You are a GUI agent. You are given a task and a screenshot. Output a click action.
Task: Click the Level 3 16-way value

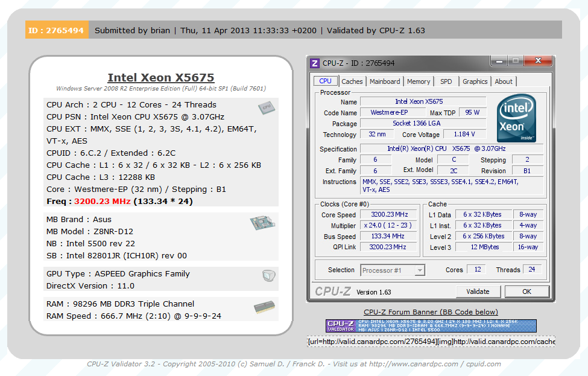pos(528,247)
